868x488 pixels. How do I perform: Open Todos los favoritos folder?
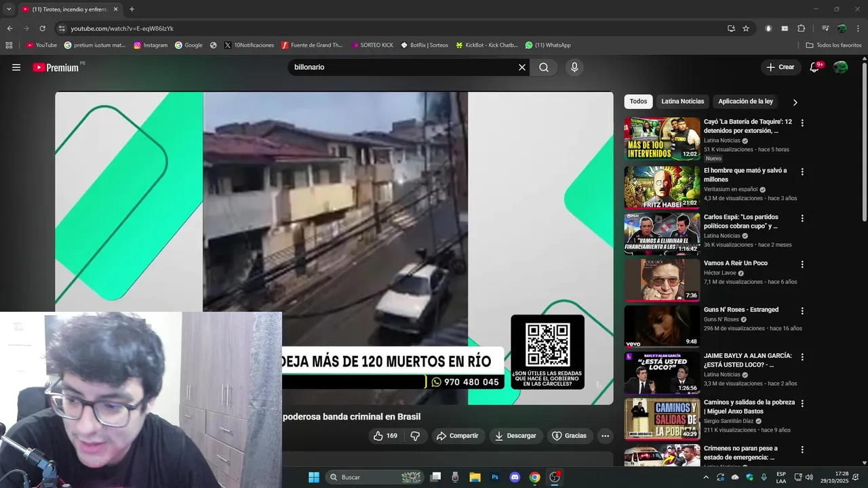pyautogui.click(x=833, y=45)
